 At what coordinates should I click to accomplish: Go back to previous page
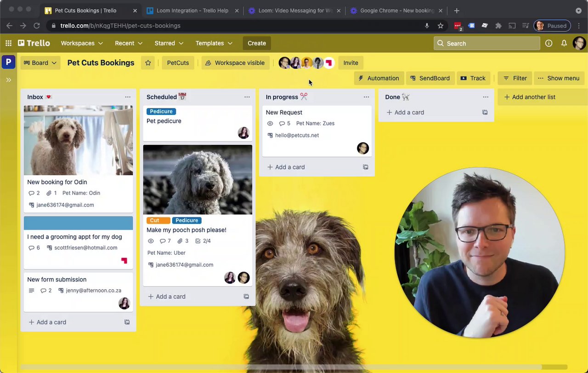tap(10, 26)
